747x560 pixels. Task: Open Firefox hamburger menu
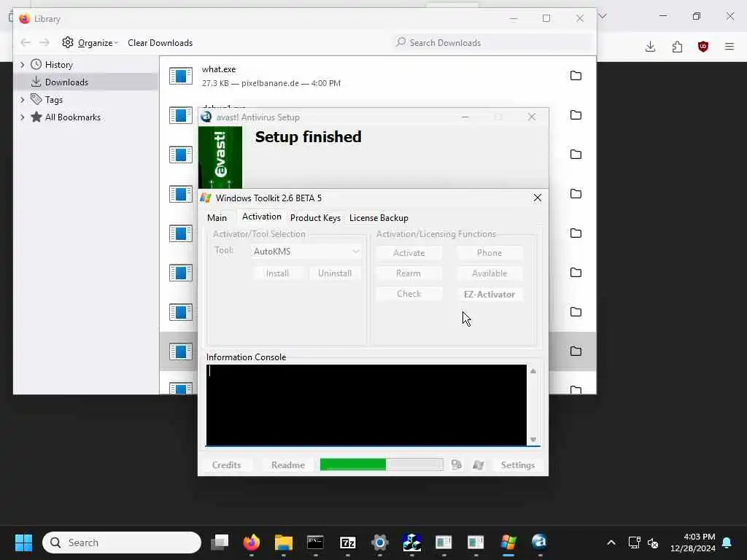click(729, 46)
